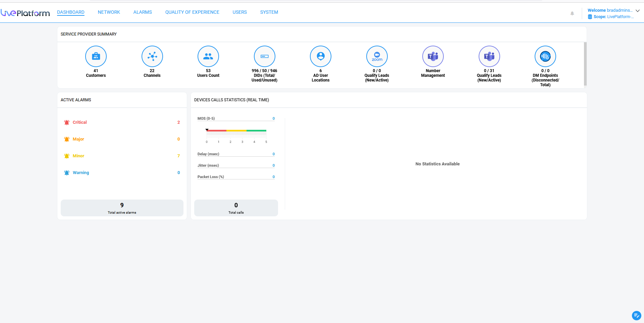The height and width of the screenshot is (323, 644).
Task: Open the Users Count people icon
Action: tap(208, 56)
